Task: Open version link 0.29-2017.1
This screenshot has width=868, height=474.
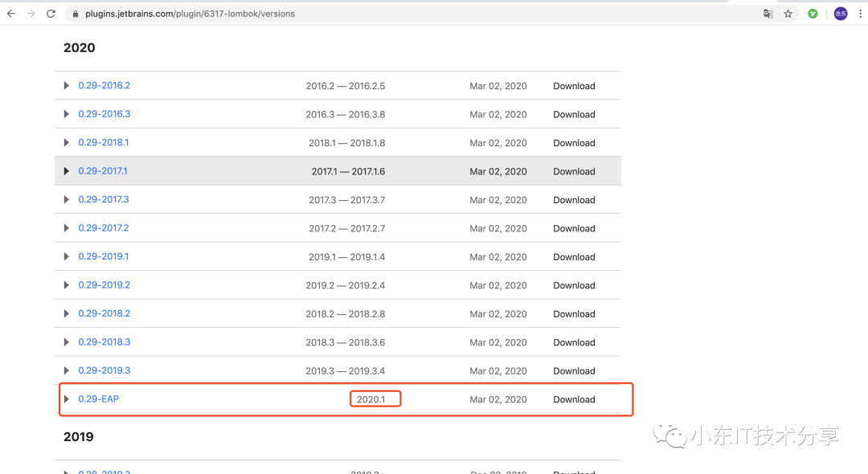Action: coord(102,171)
